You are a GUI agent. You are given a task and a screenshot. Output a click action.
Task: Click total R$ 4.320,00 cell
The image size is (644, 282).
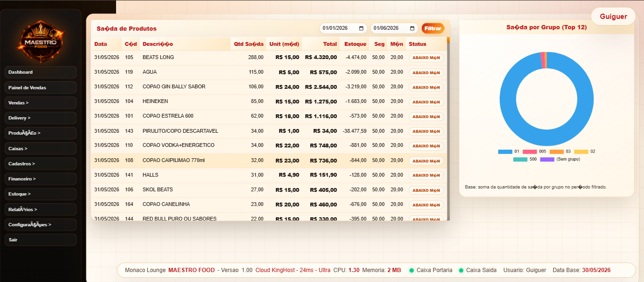pos(321,57)
